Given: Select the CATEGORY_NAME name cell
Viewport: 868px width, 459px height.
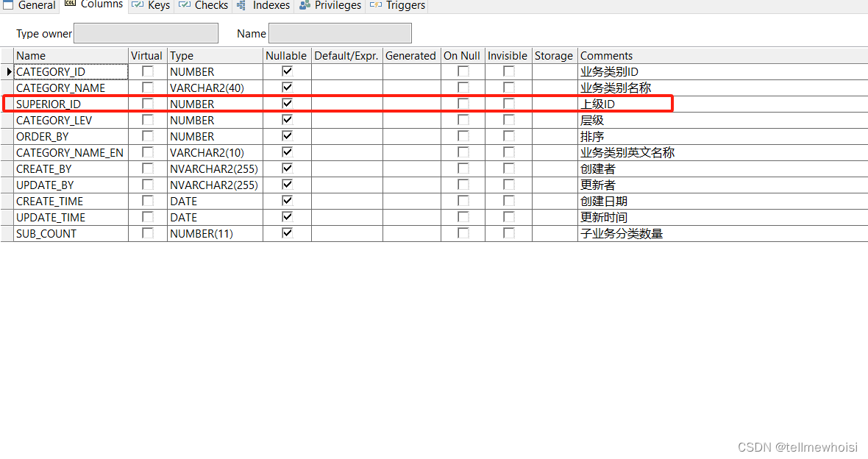Looking at the screenshot, I should pyautogui.click(x=71, y=88).
